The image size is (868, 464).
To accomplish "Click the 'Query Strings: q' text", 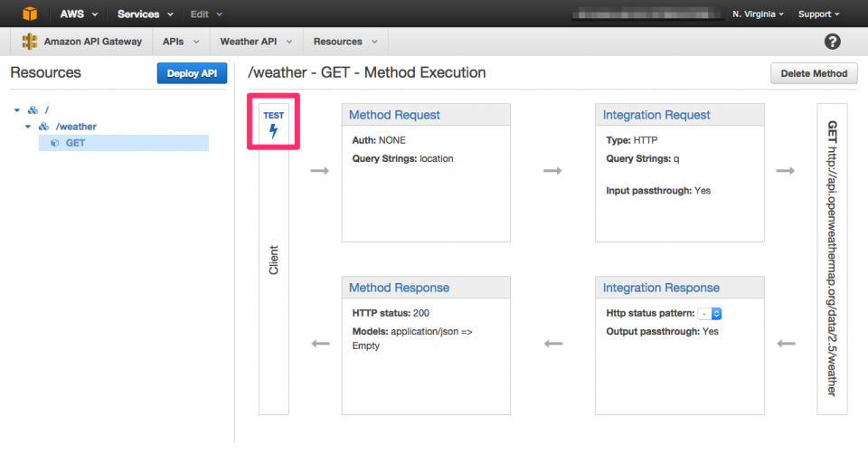I will (643, 158).
